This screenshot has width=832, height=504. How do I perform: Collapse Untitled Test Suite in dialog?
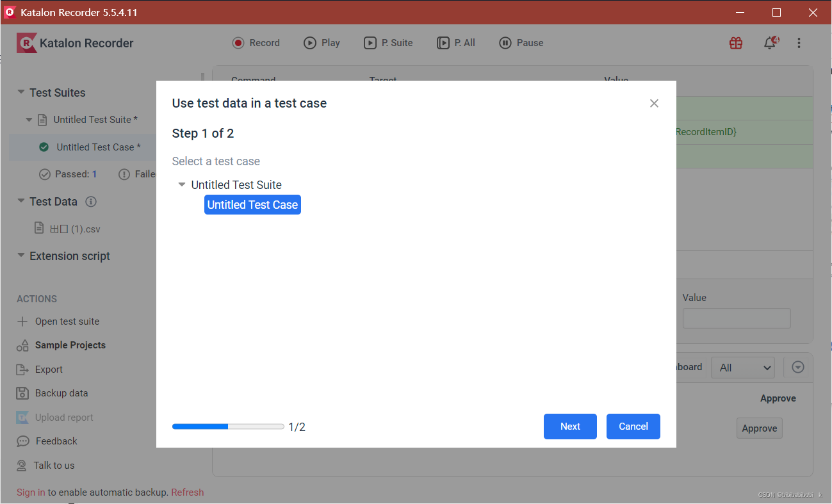[x=182, y=184]
